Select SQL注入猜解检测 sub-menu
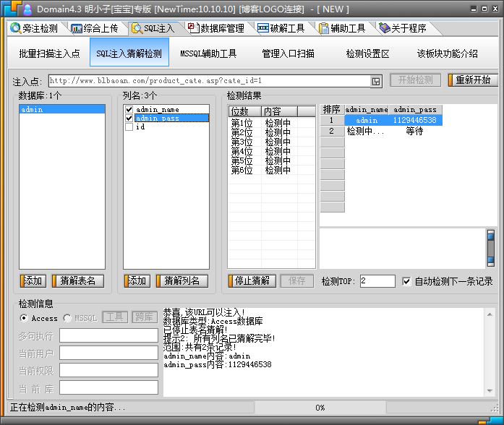Screen dimensions: 504x425 (x=129, y=53)
